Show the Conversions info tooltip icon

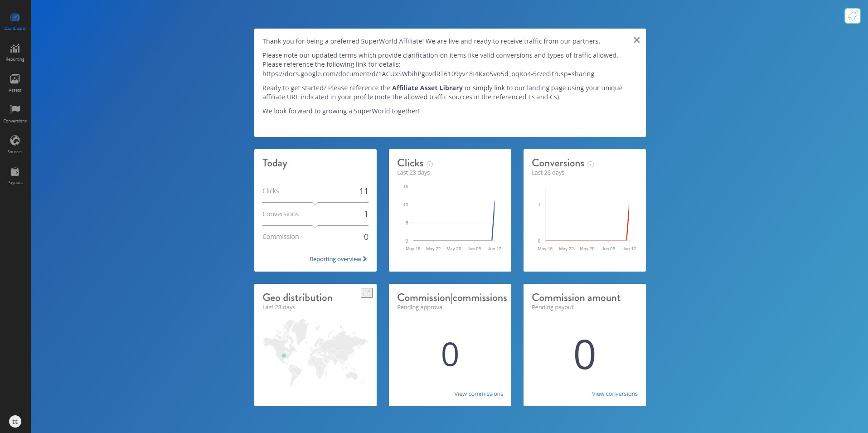coord(591,165)
